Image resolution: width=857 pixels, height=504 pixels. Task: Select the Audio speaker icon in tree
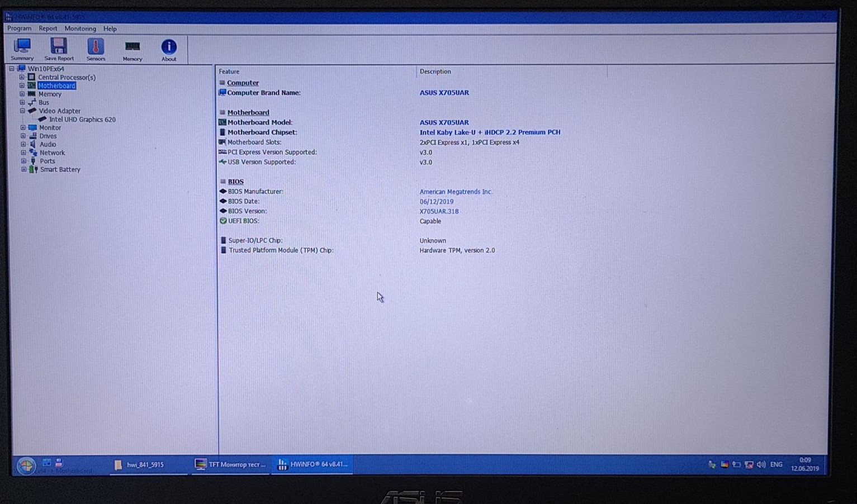(33, 144)
